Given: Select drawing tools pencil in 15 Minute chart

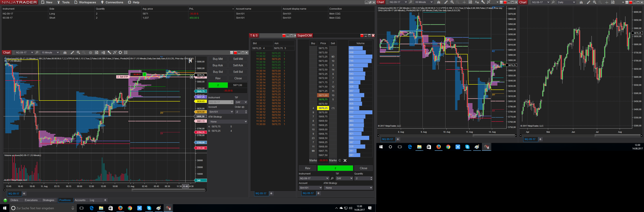Looking at the screenshot, I should (x=72, y=53).
